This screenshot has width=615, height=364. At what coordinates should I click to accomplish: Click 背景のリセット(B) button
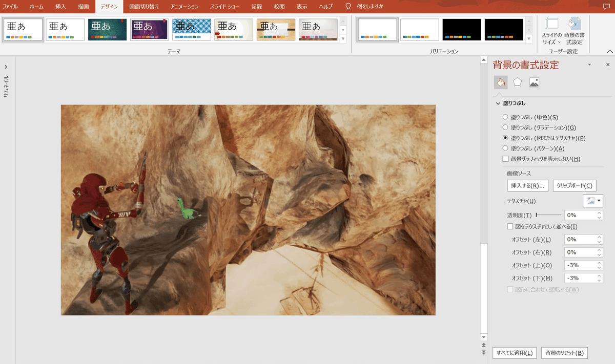(x=564, y=353)
